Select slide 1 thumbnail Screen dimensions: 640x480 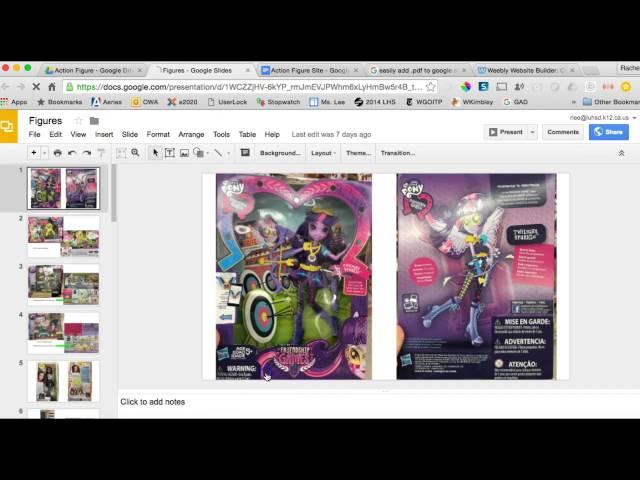[x=63, y=188]
